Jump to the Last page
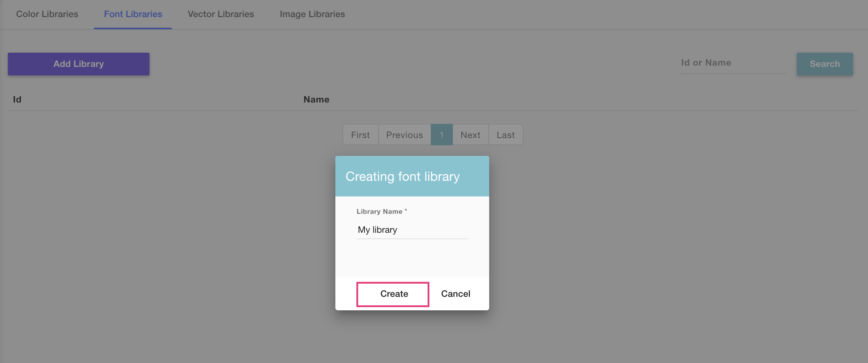Screen dimensions: 868x363 [506, 135]
